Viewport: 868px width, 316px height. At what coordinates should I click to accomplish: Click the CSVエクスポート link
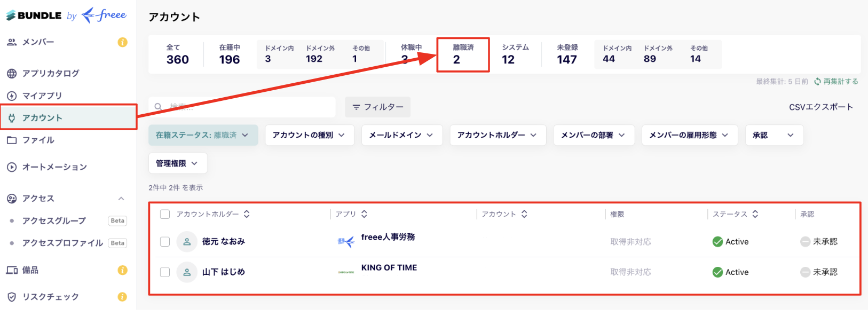(x=821, y=107)
